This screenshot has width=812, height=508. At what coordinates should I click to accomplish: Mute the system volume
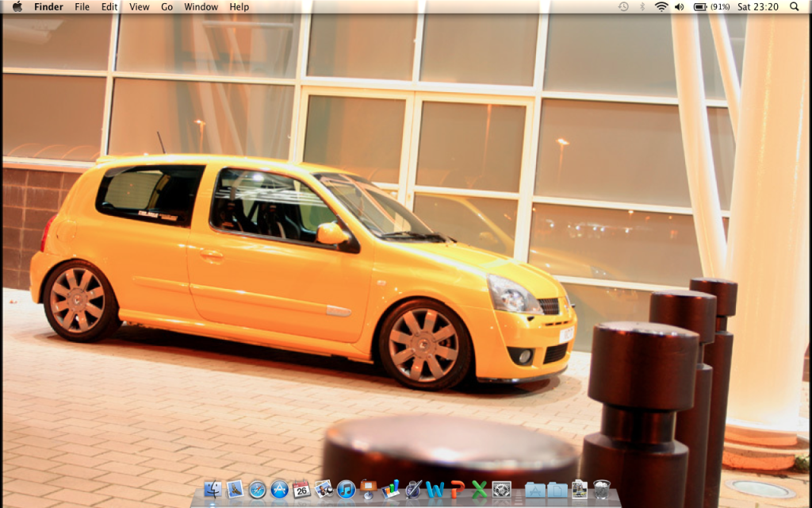tap(679, 7)
